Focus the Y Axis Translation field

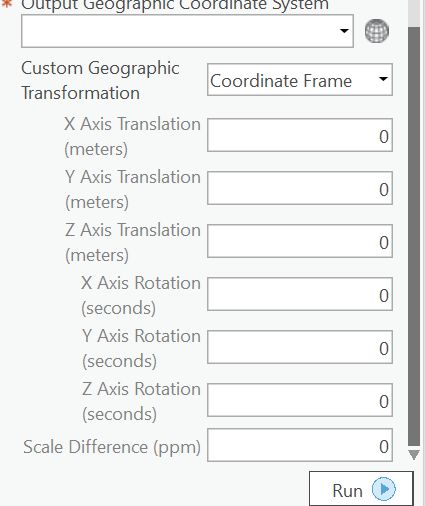tap(300, 188)
